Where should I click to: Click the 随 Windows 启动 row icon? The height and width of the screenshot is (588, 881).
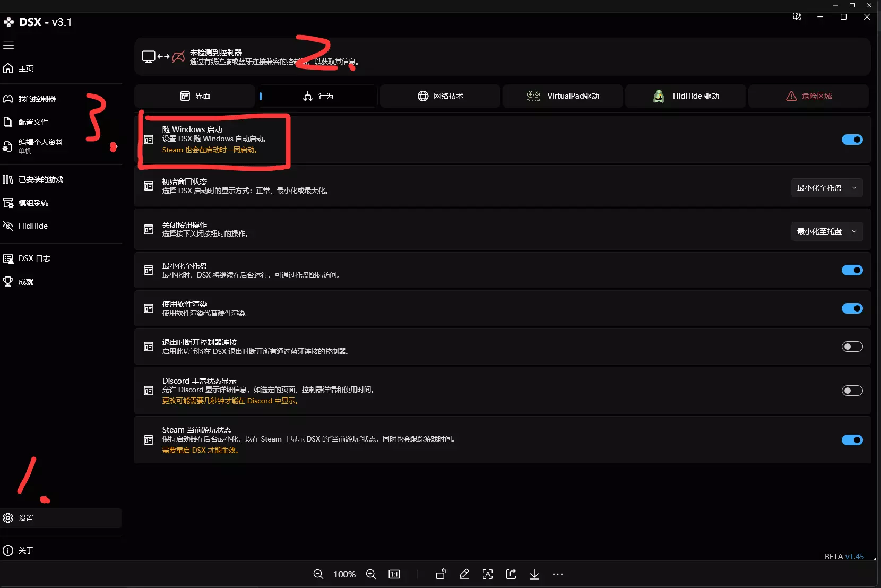[x=149, y=140]
